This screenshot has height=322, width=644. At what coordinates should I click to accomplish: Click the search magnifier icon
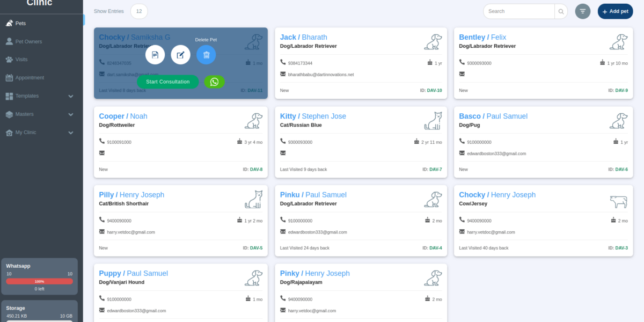[560, 11]
